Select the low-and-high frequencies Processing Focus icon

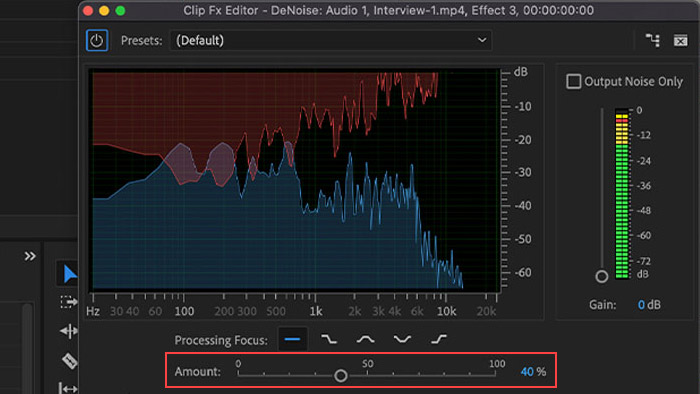point(402,340)
